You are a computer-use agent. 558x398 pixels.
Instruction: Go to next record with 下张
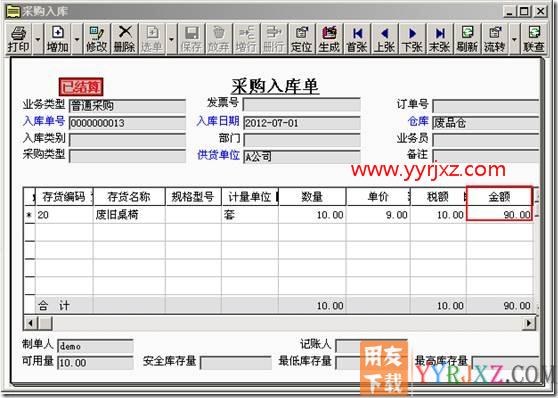pos(412,39)
